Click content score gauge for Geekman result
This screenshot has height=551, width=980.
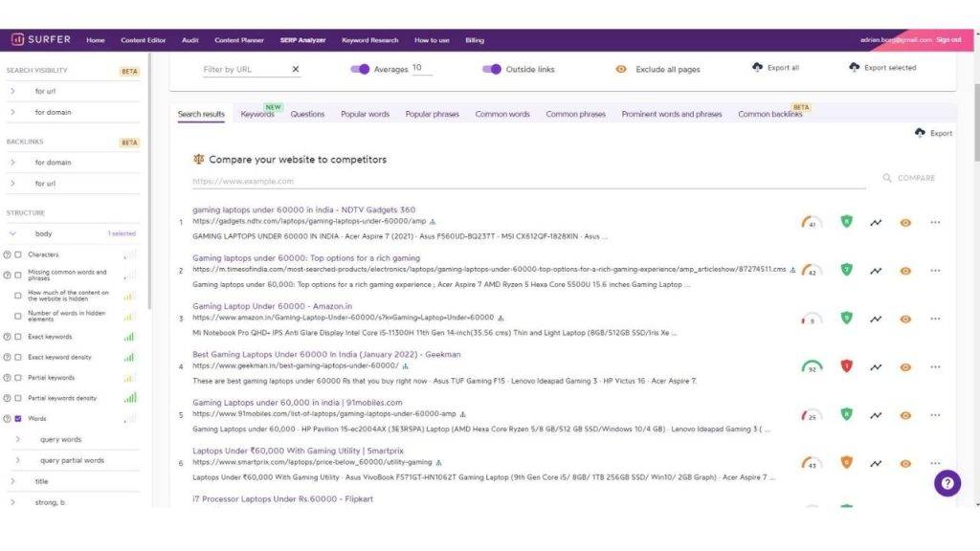click(x=811, y=366)
